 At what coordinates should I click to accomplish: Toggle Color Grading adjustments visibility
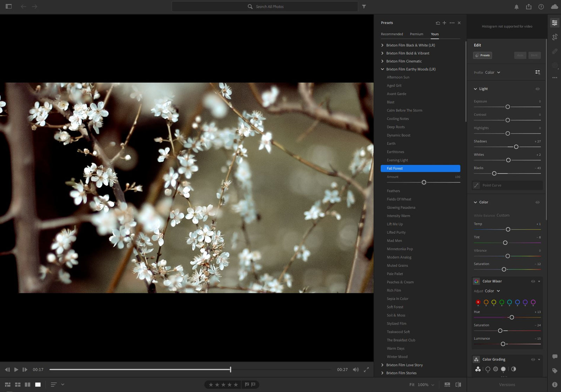(x=533, y=359)
